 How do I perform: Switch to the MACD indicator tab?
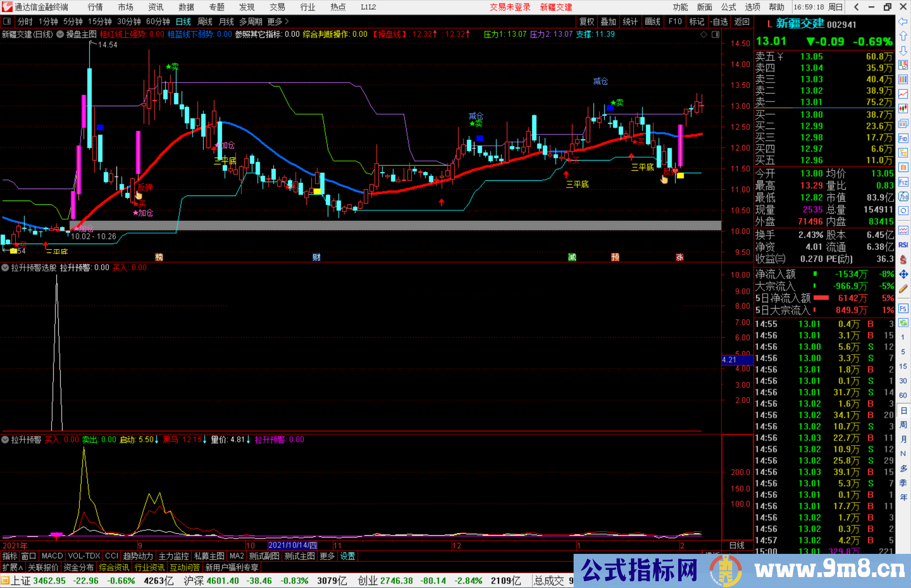coord(52,556)
